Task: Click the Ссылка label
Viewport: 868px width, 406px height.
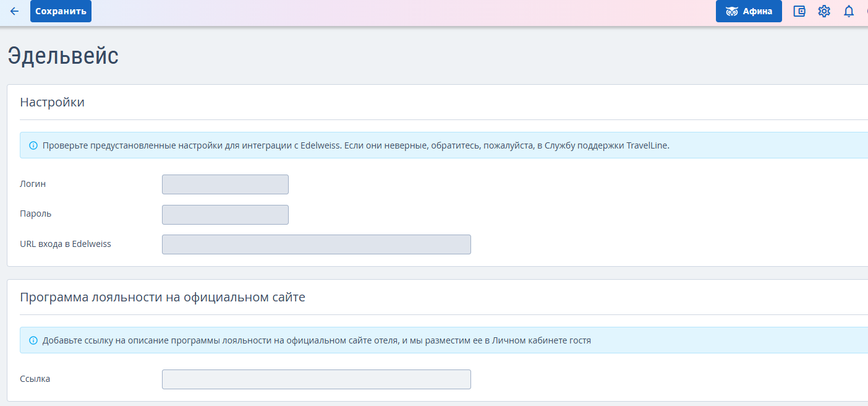Action: 35,379
